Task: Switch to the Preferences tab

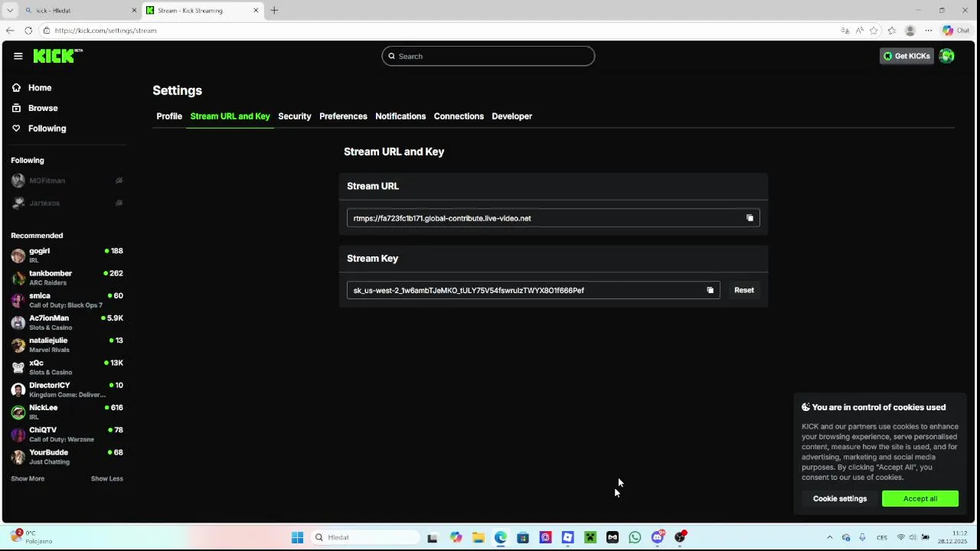Action: pos(343,116)
